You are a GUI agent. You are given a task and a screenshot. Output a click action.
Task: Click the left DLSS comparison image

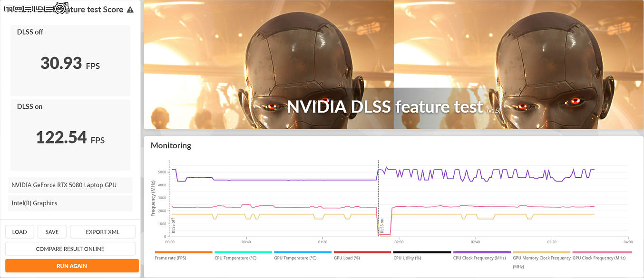pos(269,65)
